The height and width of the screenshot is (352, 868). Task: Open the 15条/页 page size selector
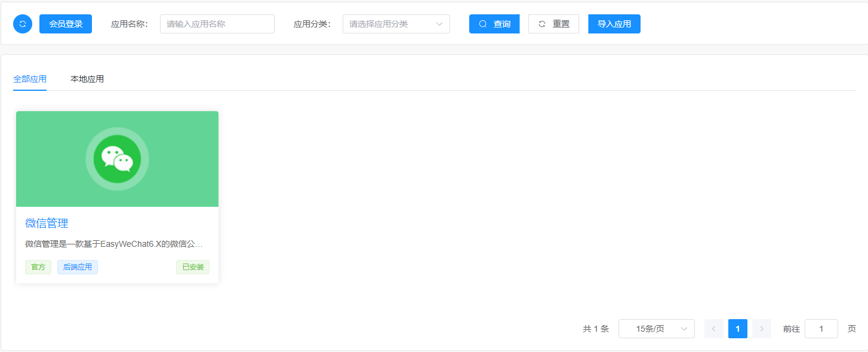[656, 329]
